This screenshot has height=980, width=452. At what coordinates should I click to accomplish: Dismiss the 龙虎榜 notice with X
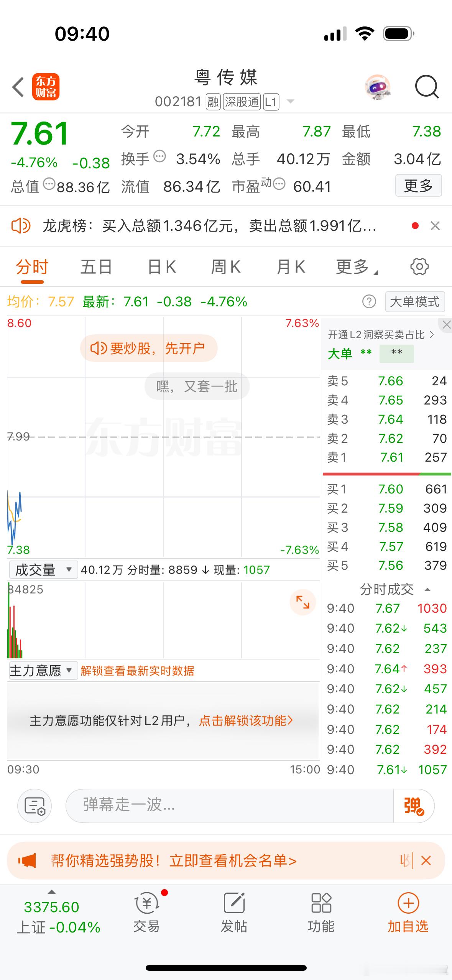pyautogui.click(x=435, y=226)
